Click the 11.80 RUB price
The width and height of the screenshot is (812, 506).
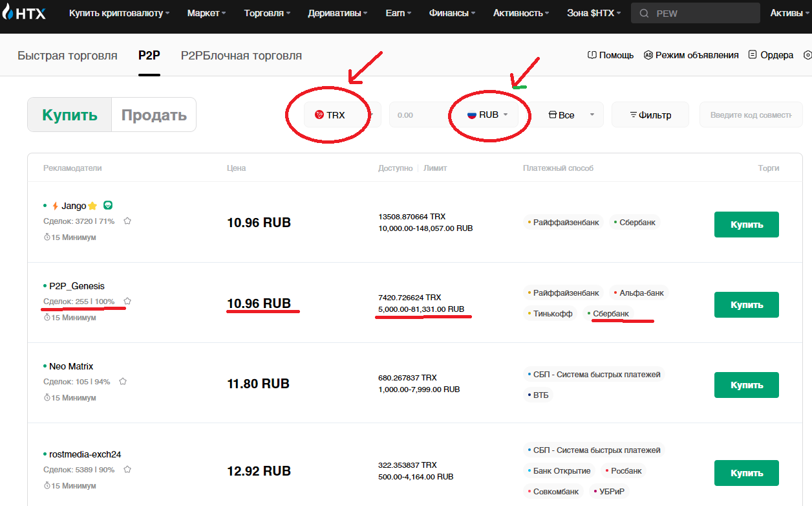(258, 384)
